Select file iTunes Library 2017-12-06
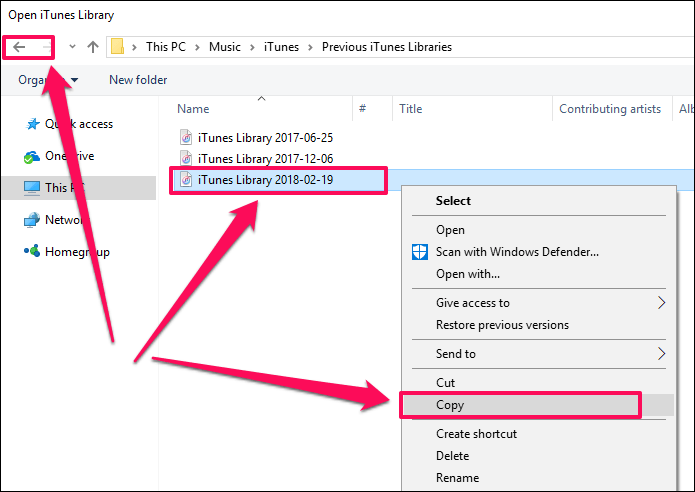Viewport: 695px width, 492px height. click(x=265, y=159)
